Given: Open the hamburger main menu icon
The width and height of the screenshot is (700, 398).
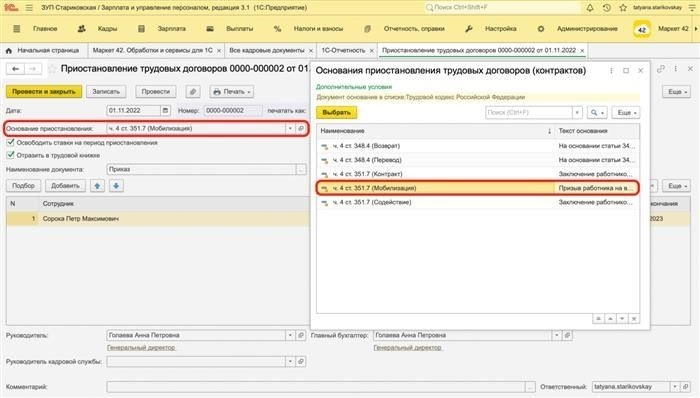Looking at the screenshot, I should pyautogui.click(x=29, y=8).
